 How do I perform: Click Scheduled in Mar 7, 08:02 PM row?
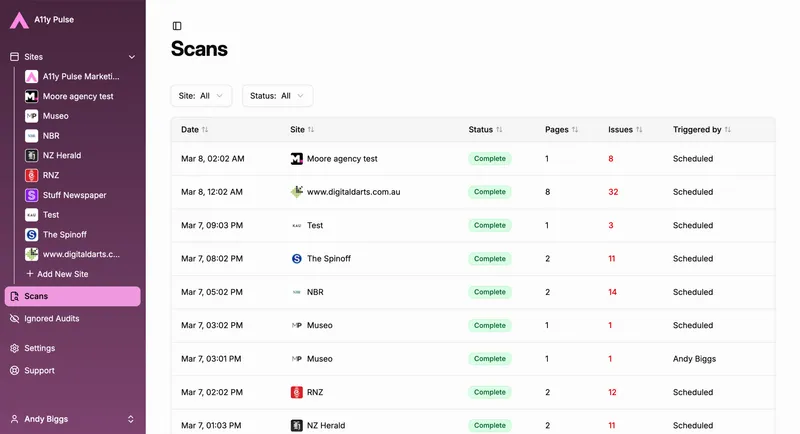692,259
